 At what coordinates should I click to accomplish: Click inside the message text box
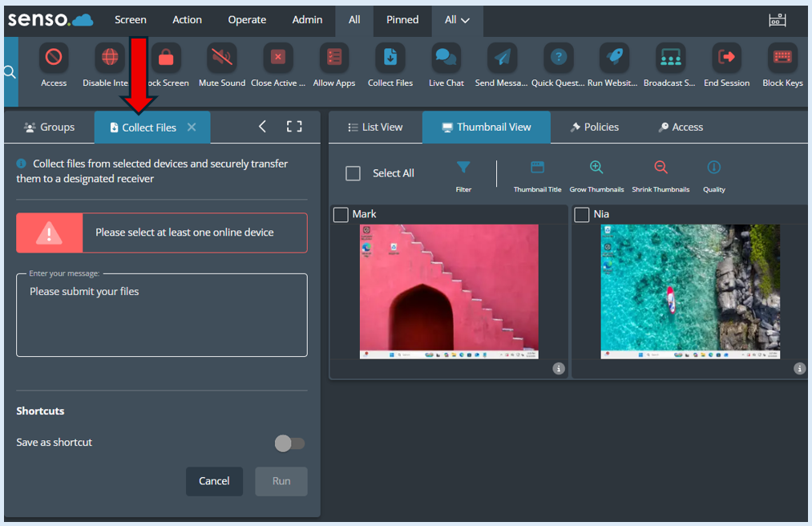click(162, 315)
